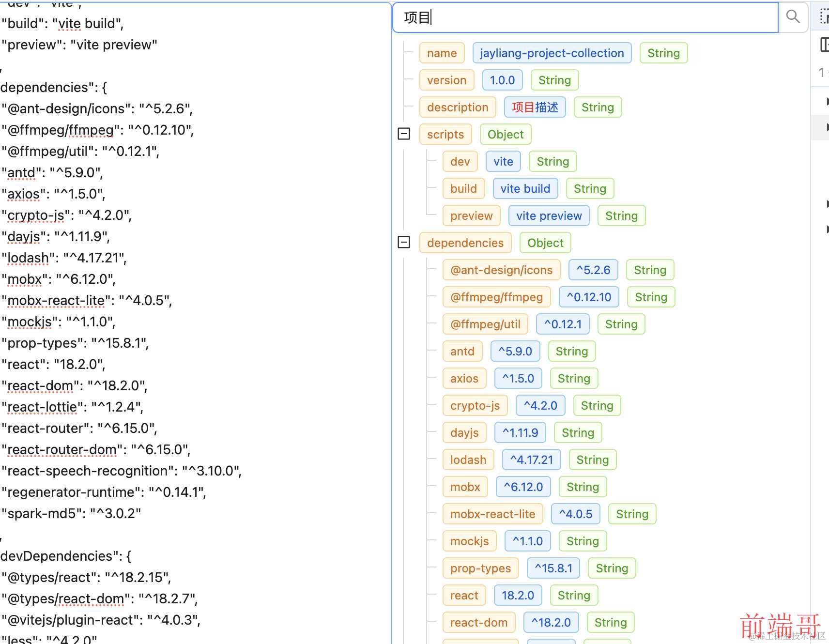The image size is (829, 644).
Task: Select the prop-types key tag
Action: tap(481, 568)
